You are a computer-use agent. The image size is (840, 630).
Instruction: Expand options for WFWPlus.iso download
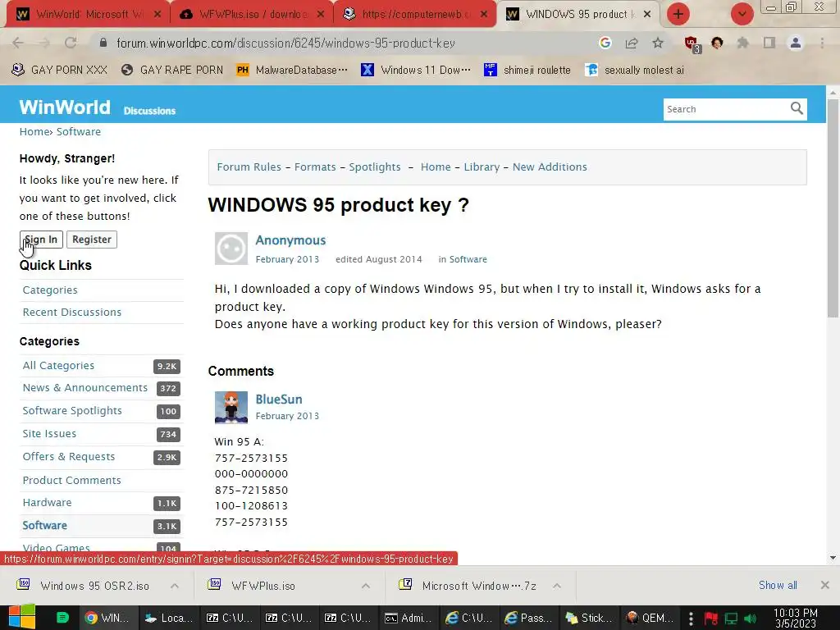coord(366,586)
